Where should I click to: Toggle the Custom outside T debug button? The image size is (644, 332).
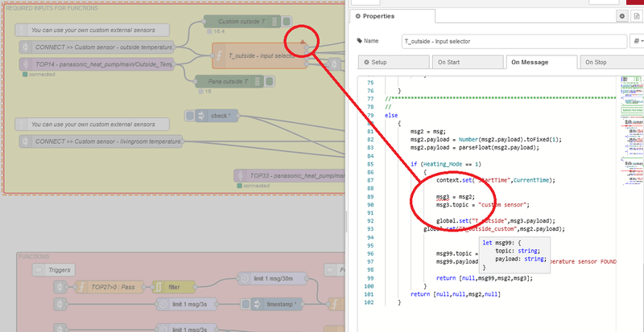(x=287, y=21)
